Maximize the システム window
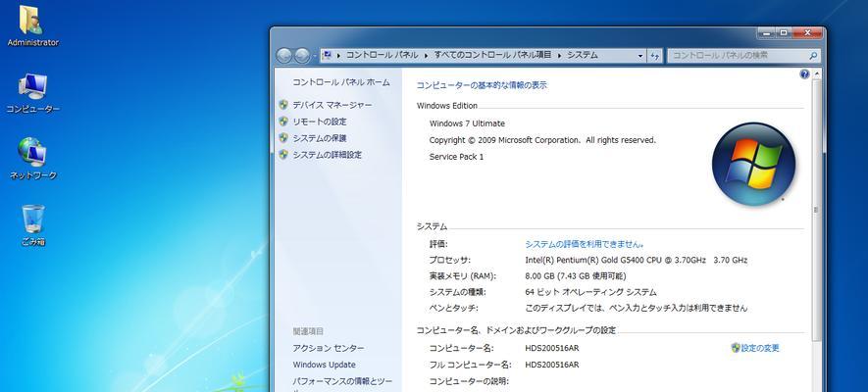 pyautogui.click(x=783, y=33)
